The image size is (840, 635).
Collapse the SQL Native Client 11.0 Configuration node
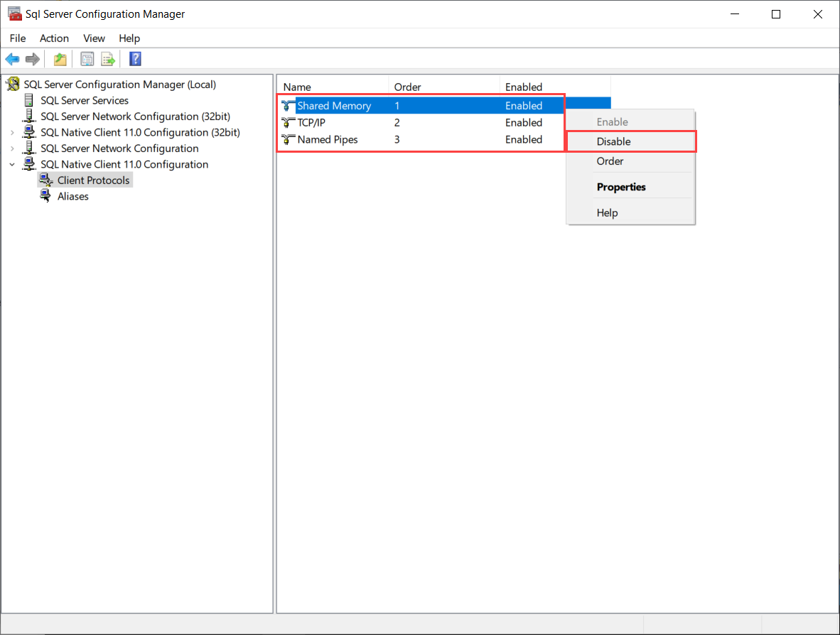tap(13, 164)
